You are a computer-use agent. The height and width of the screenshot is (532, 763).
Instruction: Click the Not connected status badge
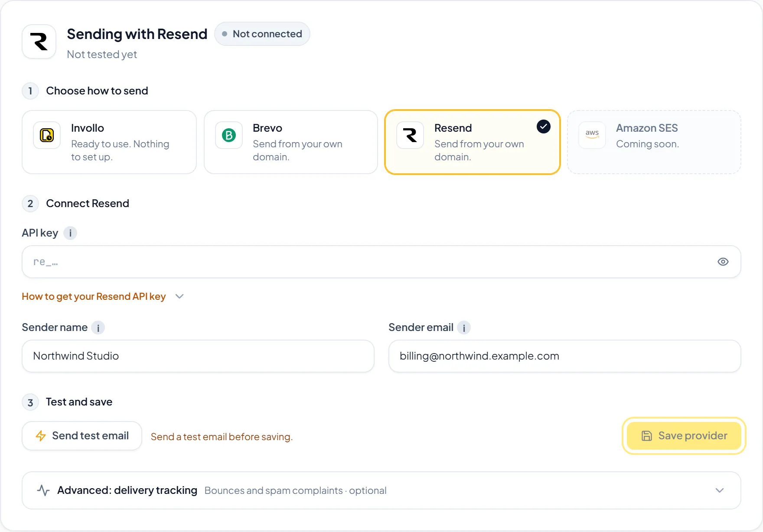coord(262,34)
